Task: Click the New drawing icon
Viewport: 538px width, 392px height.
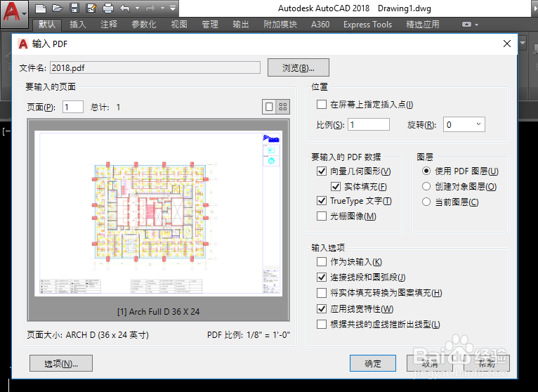Action: [x=41, y=8]
